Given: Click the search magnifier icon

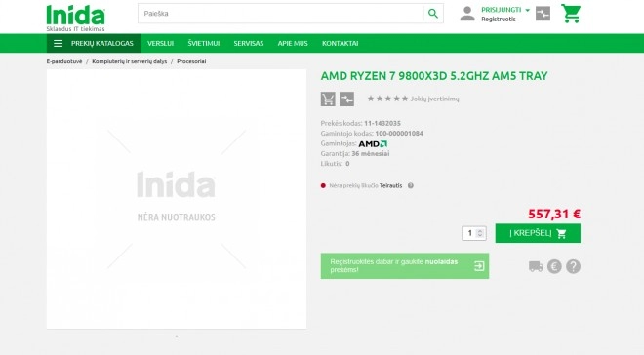Looking at the screenshot, I should tap(433, 14).
